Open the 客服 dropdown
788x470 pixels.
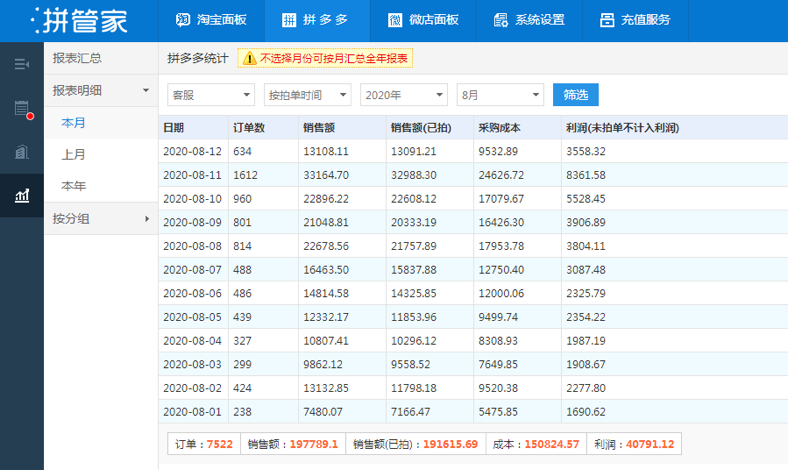pyautogui.click(x=211, y=95)
